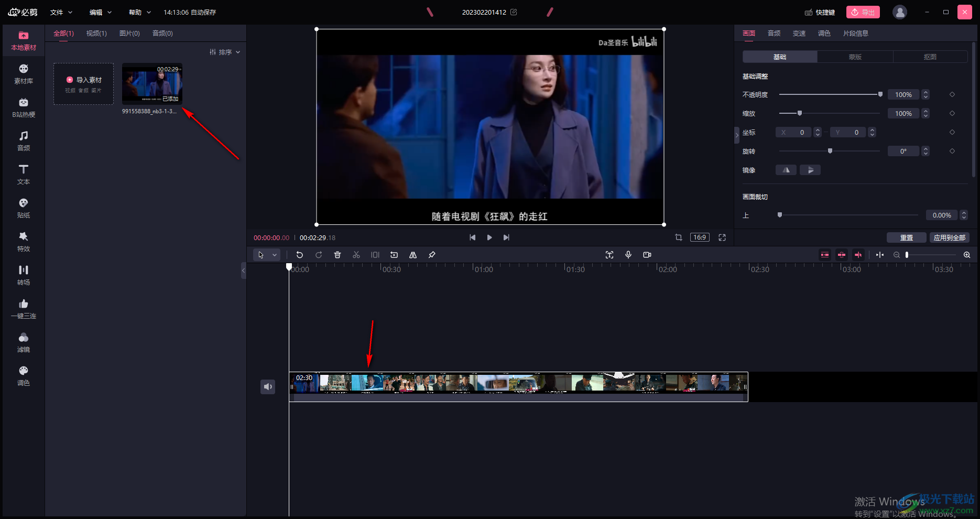Screen dimensions: 980x519
Task: Click the timeline mirror flip icon
Action: point(413,255)
